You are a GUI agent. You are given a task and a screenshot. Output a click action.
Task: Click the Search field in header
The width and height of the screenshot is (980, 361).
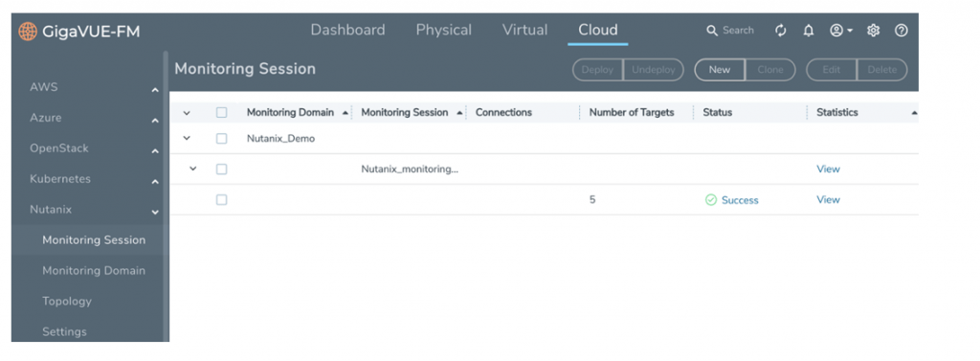[x=738, y=31]
